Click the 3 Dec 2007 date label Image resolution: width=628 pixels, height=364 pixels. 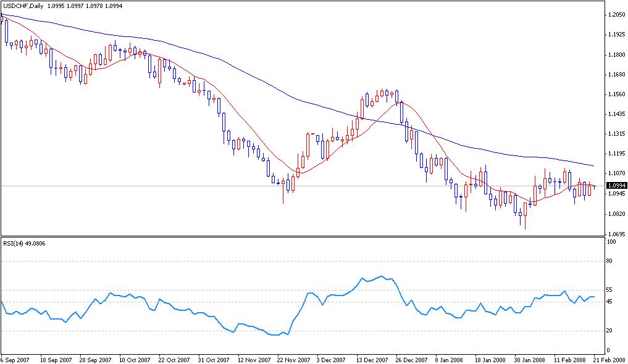[331, 360]
